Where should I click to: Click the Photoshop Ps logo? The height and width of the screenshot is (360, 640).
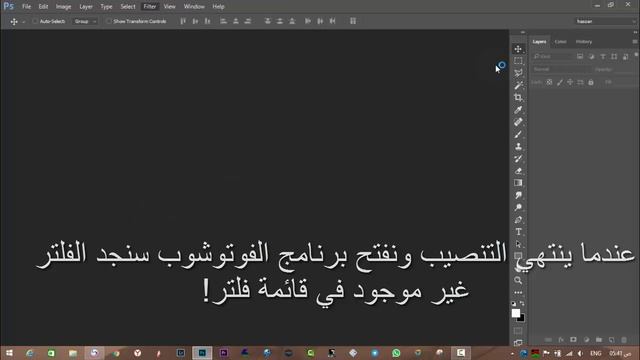point(9,6)
